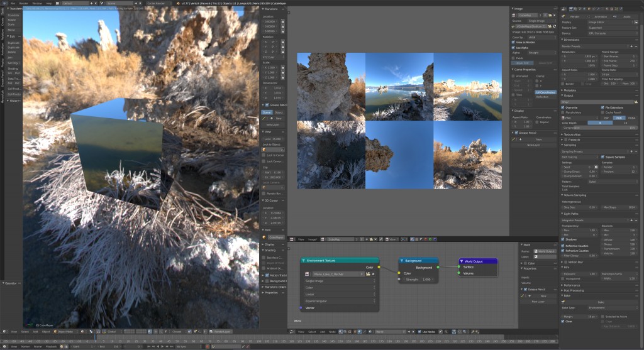Select grease pencil draw icon in Image sidebar
The height and width of the screenshot is (350, 644).
pos(514,139)
